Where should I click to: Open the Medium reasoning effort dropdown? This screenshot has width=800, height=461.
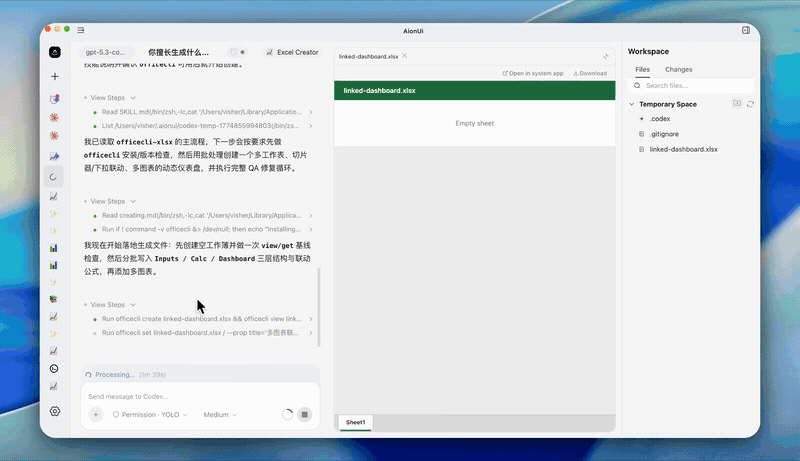(x=220, y=415)
